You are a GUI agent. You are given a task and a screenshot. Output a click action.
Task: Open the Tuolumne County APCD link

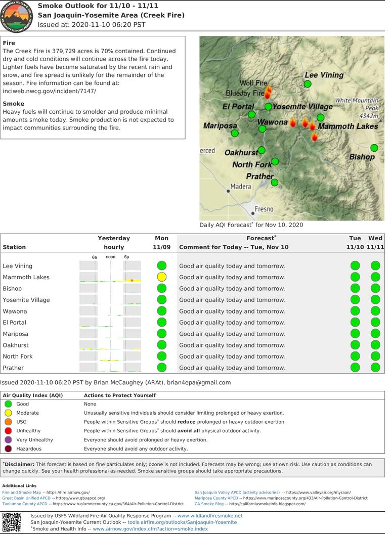pyautogui.click(x=25, y=504)
